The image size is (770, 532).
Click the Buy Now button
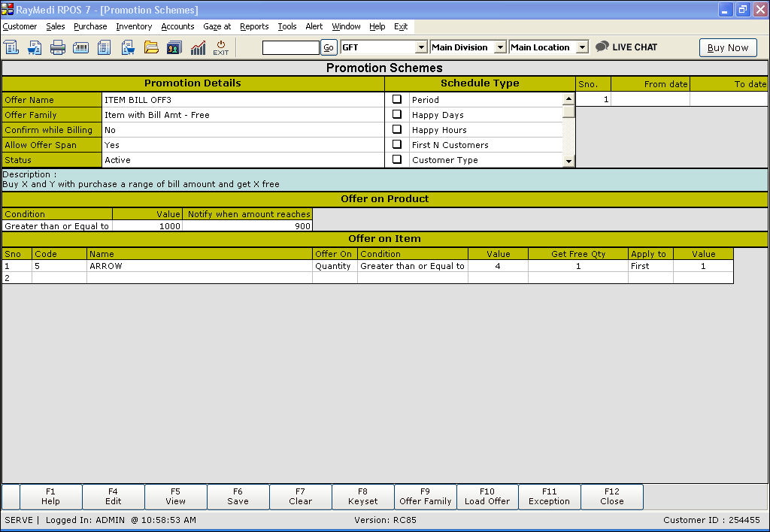pos(727,47)
